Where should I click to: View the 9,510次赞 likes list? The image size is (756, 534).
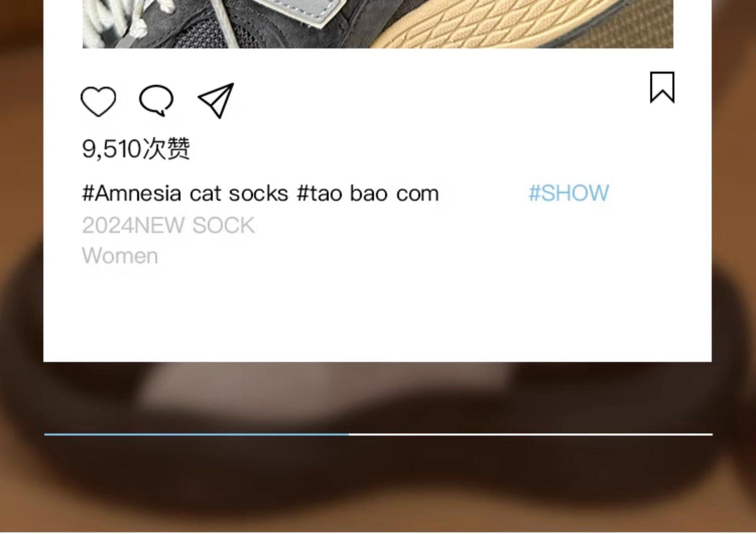136,149
